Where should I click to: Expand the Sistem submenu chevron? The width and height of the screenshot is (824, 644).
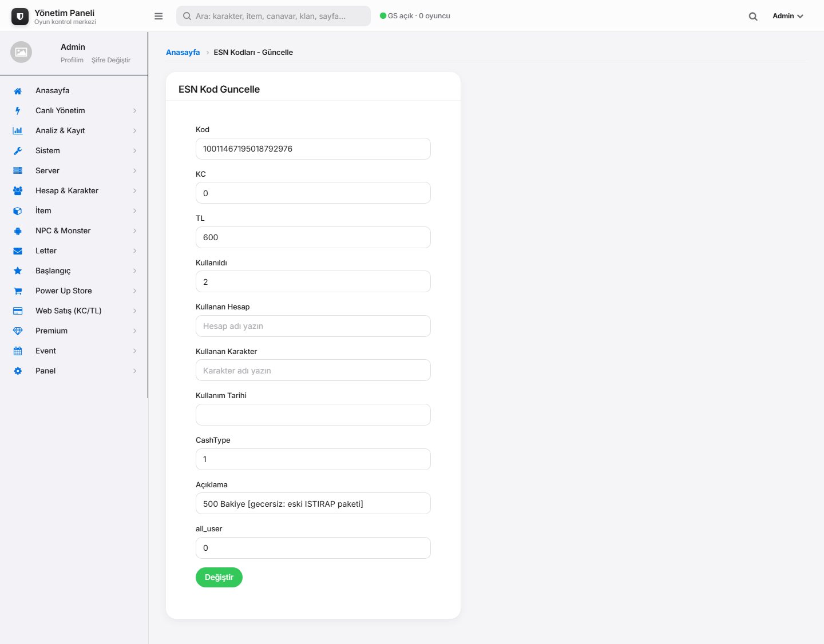pos(135,151)
